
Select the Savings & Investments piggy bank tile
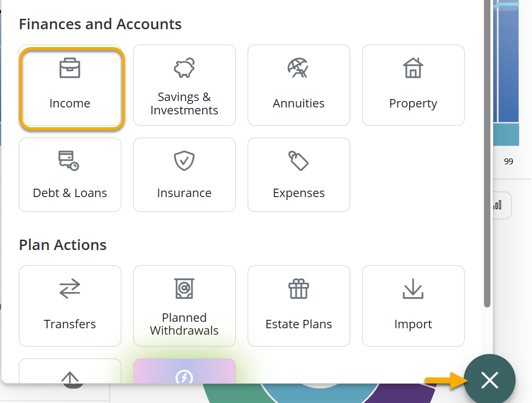point(184,85)
